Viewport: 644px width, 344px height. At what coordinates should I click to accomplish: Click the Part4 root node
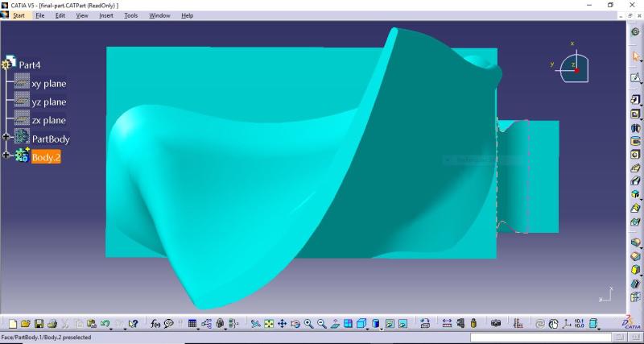30,64
